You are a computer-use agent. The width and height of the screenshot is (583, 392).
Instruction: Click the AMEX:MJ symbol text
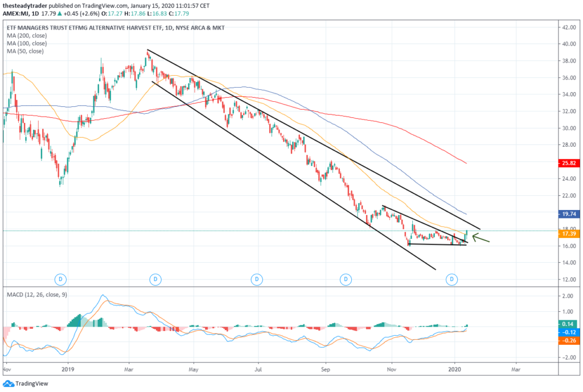click(15, 14)
